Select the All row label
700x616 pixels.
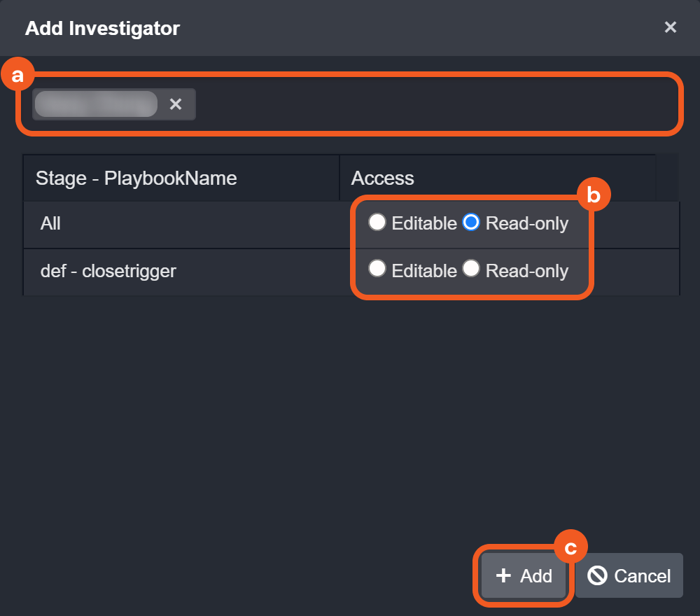(51, 224)
